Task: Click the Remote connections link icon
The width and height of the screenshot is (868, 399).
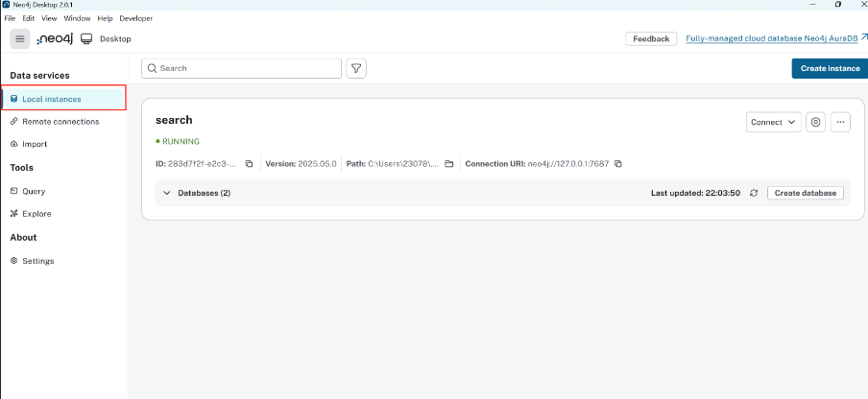Action: (x=14, y=121)
